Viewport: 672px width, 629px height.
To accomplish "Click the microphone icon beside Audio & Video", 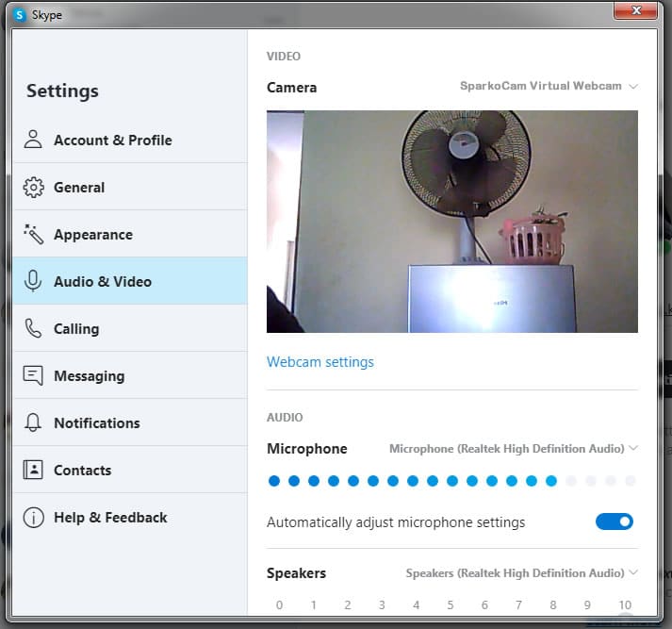I will tap(33, 281).
